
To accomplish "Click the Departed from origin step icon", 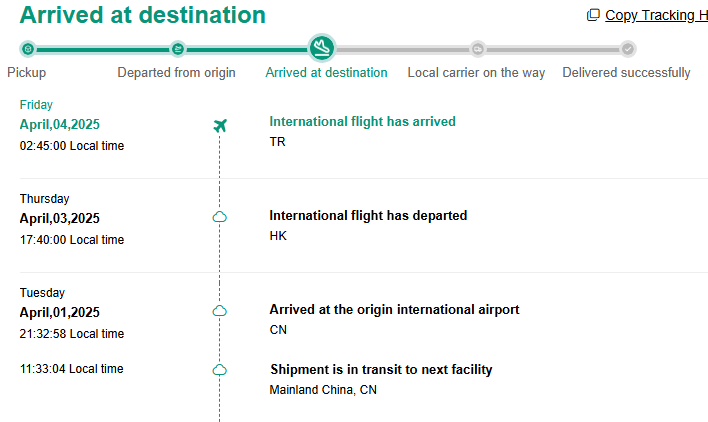I will tap(177, 48).
